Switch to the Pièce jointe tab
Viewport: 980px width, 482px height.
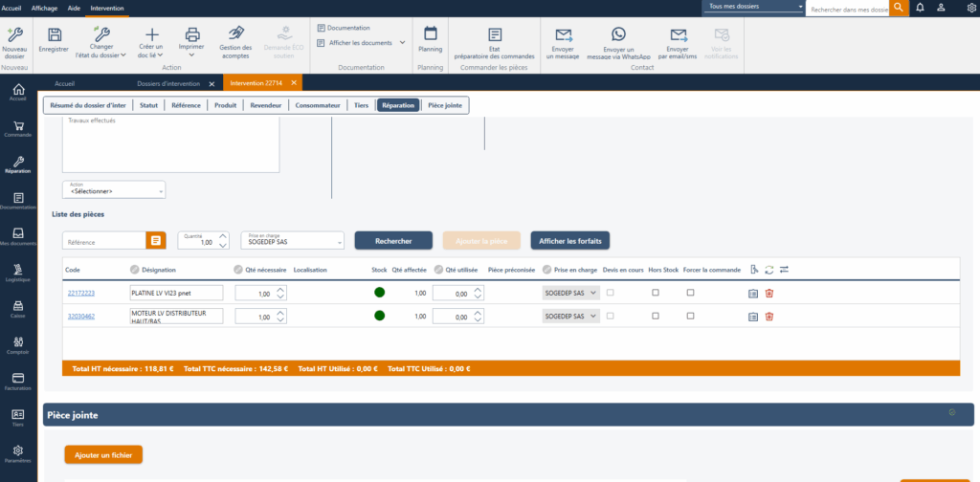[x=446, y=105]
